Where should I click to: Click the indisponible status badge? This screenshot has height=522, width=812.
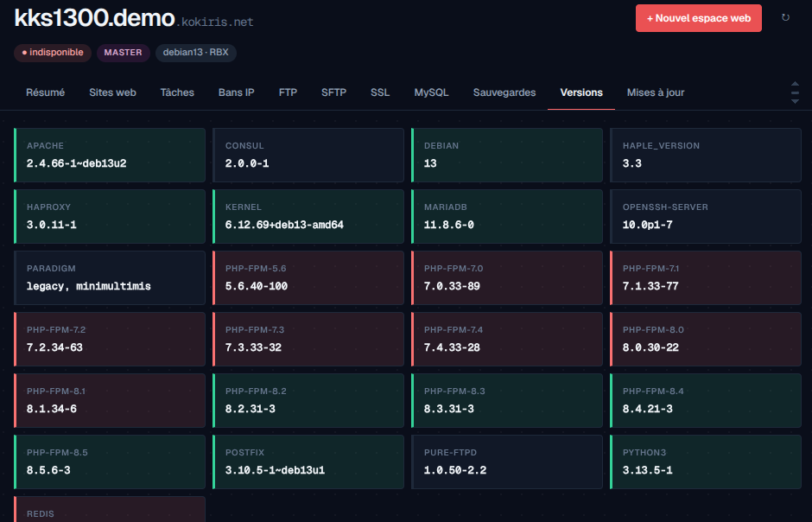click(53, 53)
